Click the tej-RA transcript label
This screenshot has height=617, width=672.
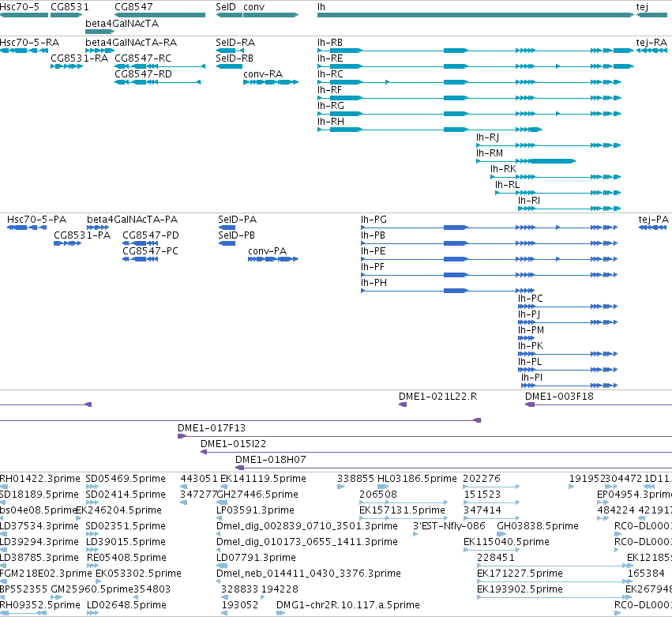click(651, 43)
